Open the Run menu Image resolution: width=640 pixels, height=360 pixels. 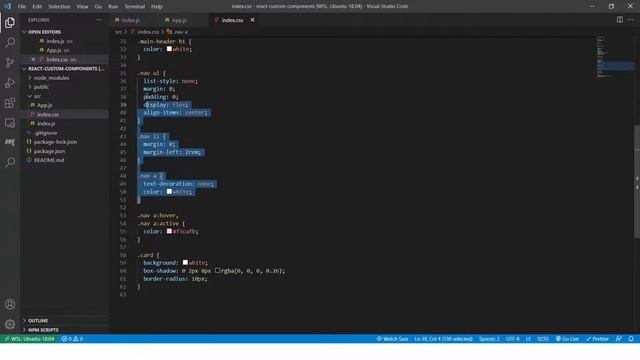[113, 6]
